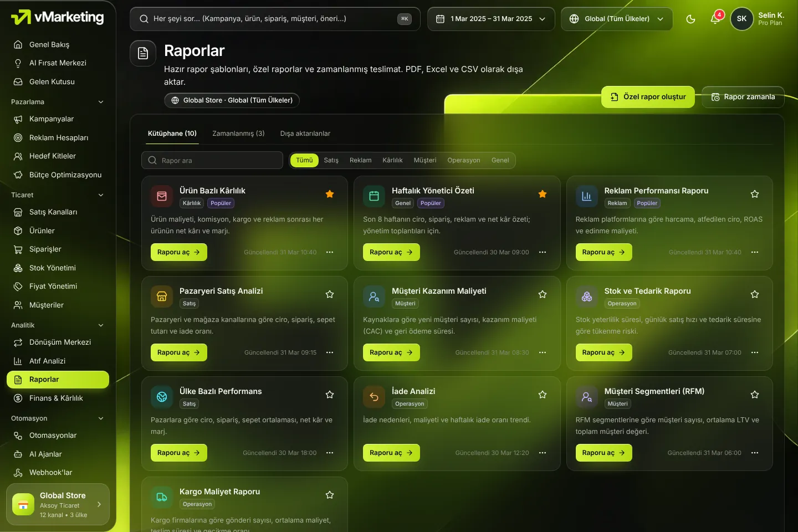Open Kampanyalar in sidebar
Screen dimensions: 798x532
point(58,119)
